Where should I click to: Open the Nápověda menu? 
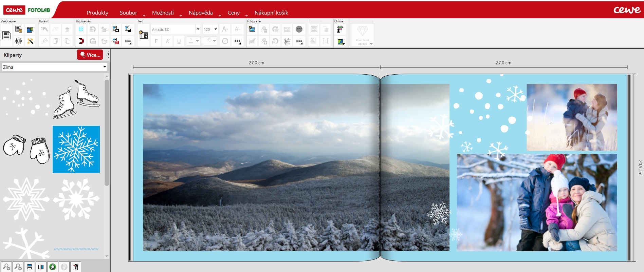[201, 13]
